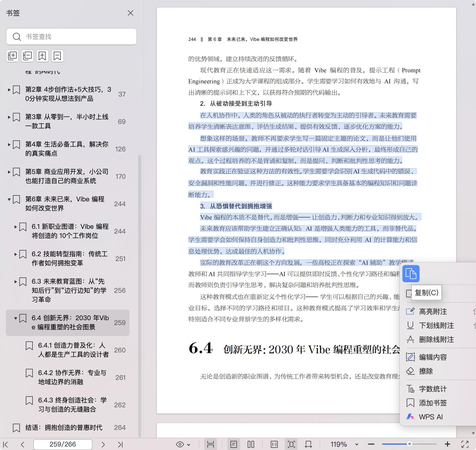This screenshot has width=476, height=450.
Task: Toggle the fit page mode button
Action: pos(291,444)
